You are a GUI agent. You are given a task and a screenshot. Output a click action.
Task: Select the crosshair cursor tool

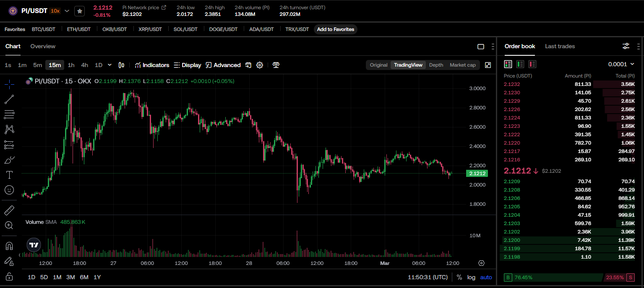click(x=9, y=84)
